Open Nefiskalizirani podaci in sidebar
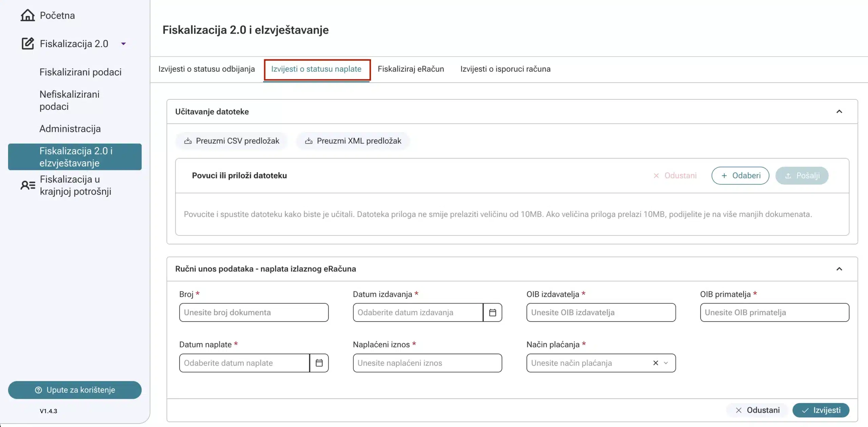This screenshot has height=427, width=868. coord(70,100)
